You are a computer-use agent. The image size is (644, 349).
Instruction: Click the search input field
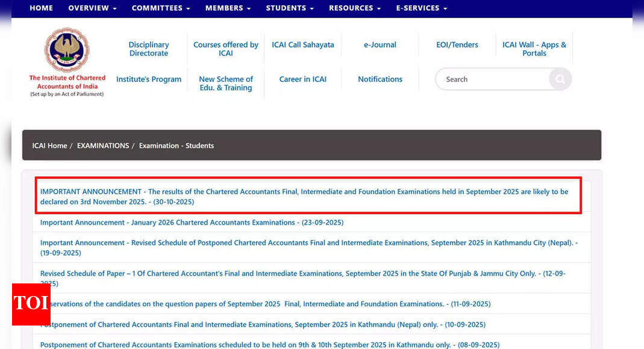[494, 79]
